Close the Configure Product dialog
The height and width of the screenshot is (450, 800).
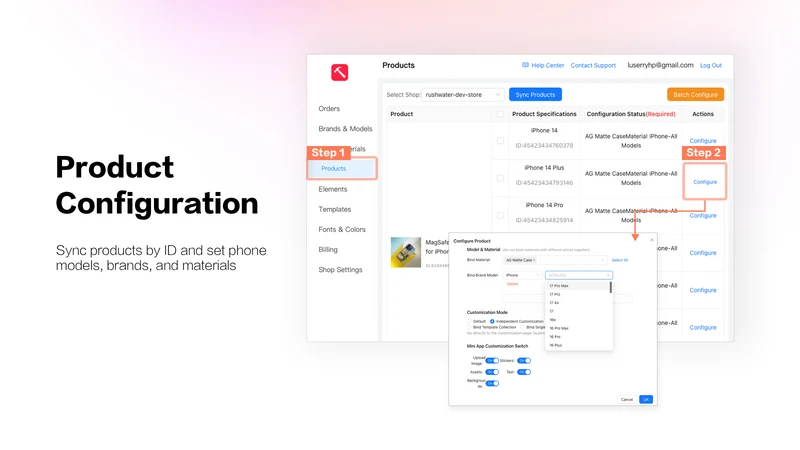point(652,240)
